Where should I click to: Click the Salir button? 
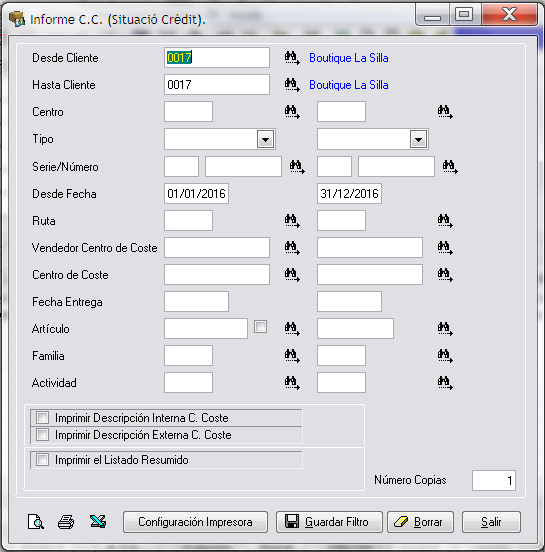[491, 522]
